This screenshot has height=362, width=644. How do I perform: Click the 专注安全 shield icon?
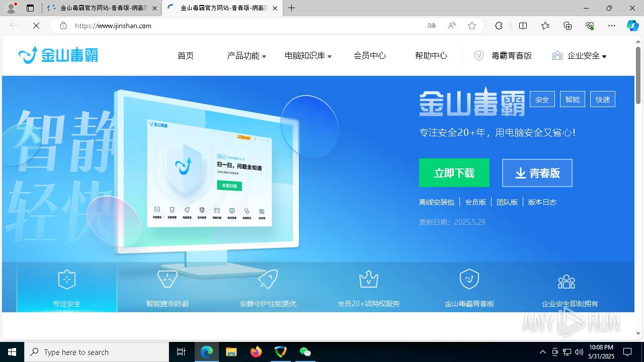pyautogui.click(x=67, y=279)
